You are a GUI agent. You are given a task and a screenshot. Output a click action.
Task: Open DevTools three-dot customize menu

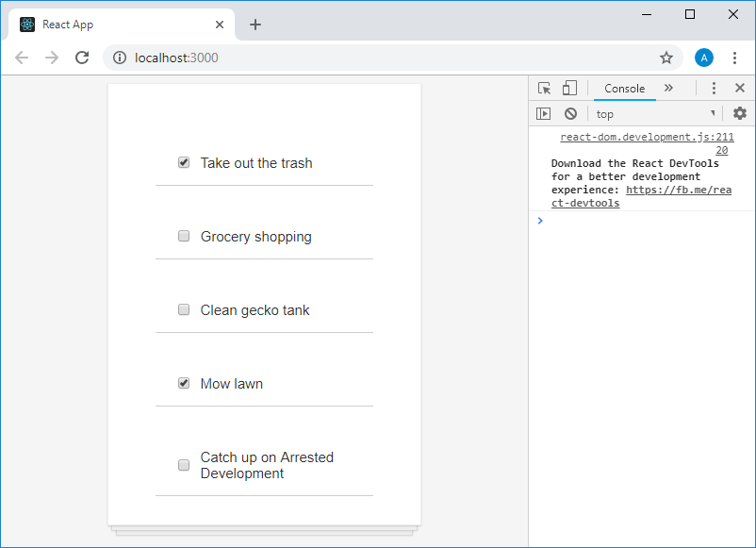pyautogui.click(x=714, y=88)
